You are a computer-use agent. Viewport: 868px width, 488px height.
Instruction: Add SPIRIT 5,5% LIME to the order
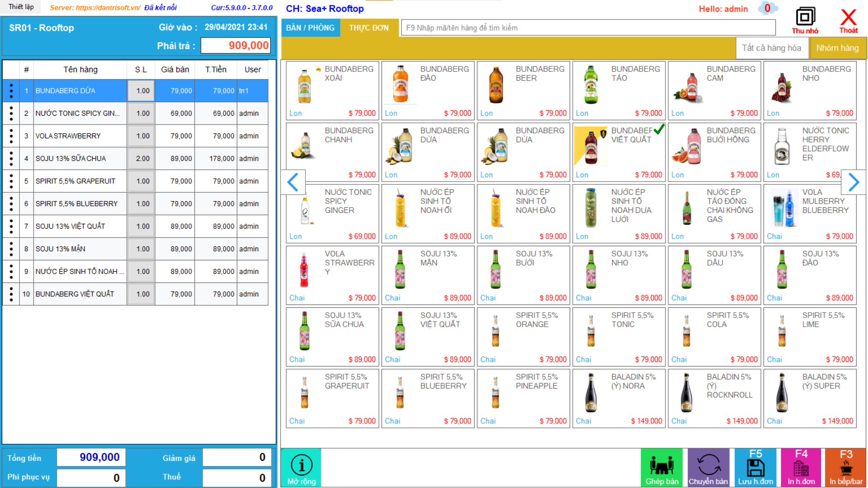click(810, 337)
